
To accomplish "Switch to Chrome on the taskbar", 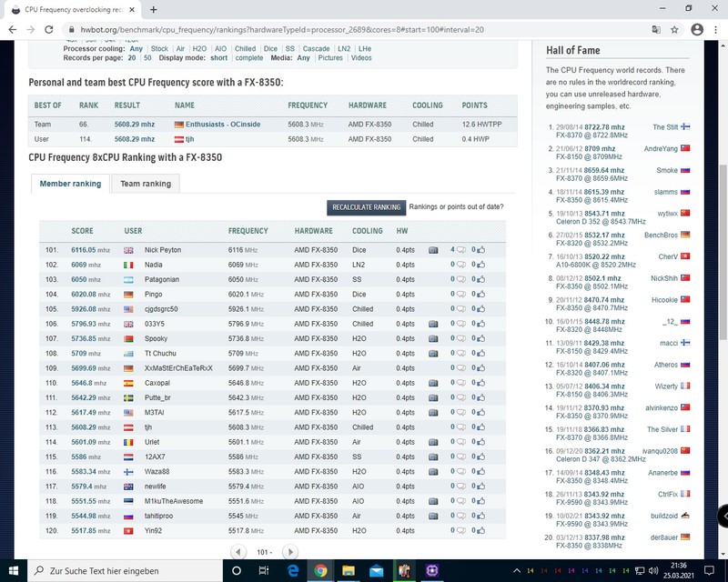I will [320, 570].
